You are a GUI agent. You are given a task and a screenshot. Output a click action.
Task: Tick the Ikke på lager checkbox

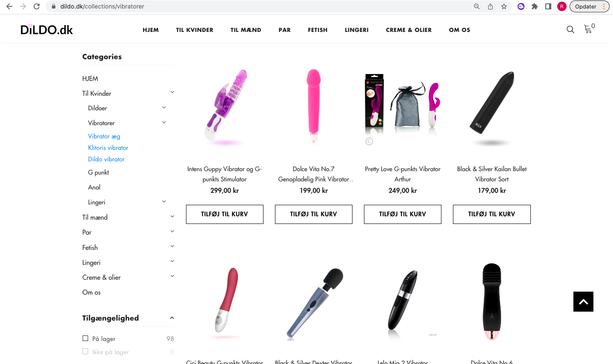(85, 352)
